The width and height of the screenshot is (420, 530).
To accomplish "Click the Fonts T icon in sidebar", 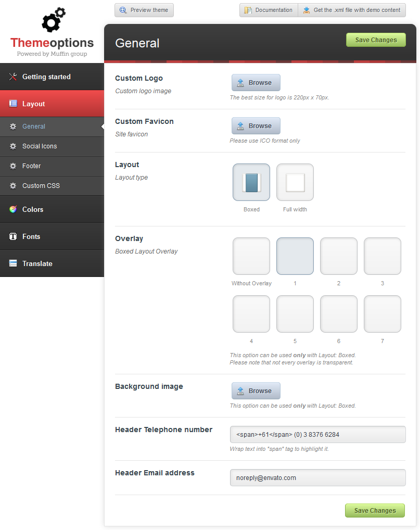I will click(x=13, y=236).
